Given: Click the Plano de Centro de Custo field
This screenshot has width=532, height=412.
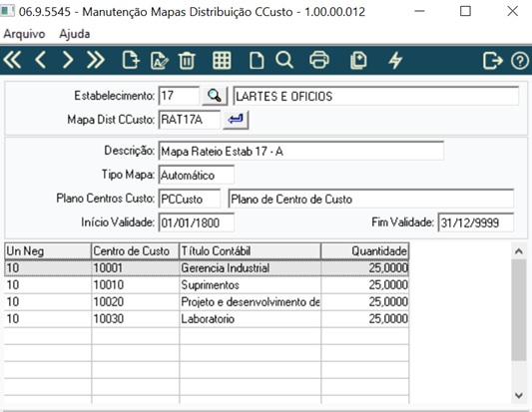Looking at the screenshot, I should (371, 199).
